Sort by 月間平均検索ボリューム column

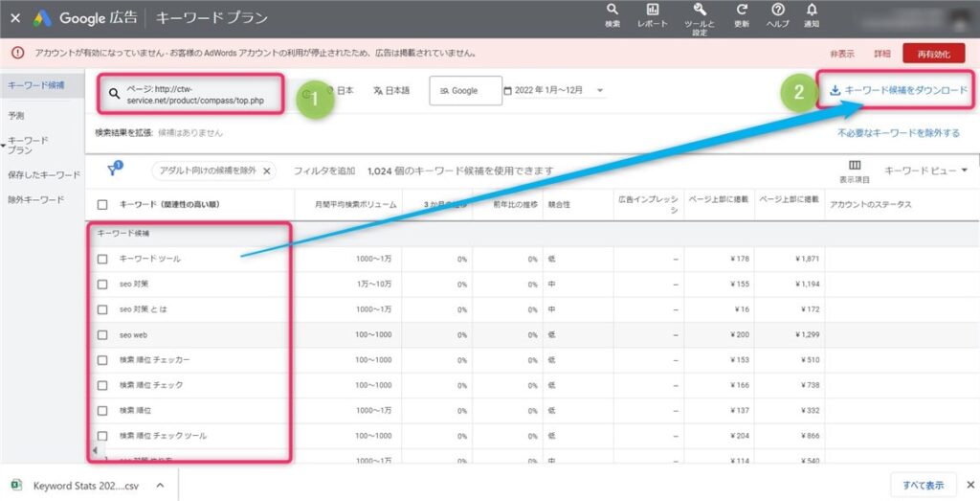[x=355, y=205]
